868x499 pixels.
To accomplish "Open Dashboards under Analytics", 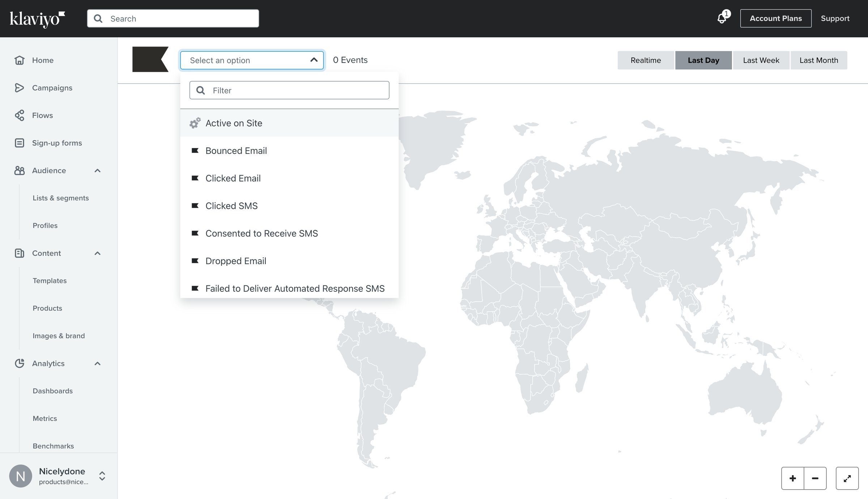I will (52, 390).
